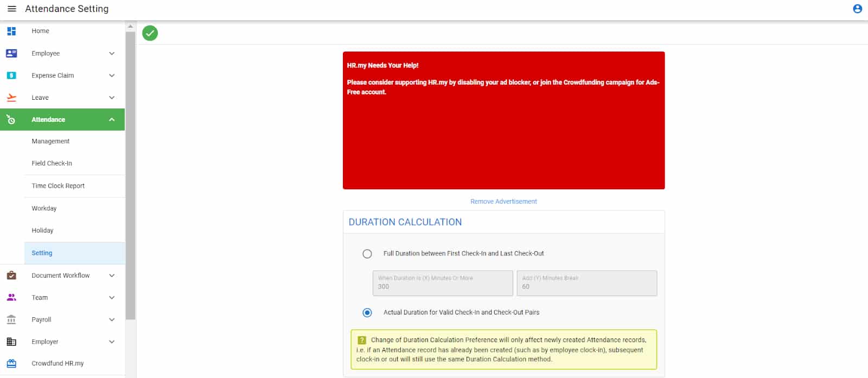The width and height of the screenshot is (868, 378).
Task: Open the hamburger navigation menu
Action: coord(12,9)
